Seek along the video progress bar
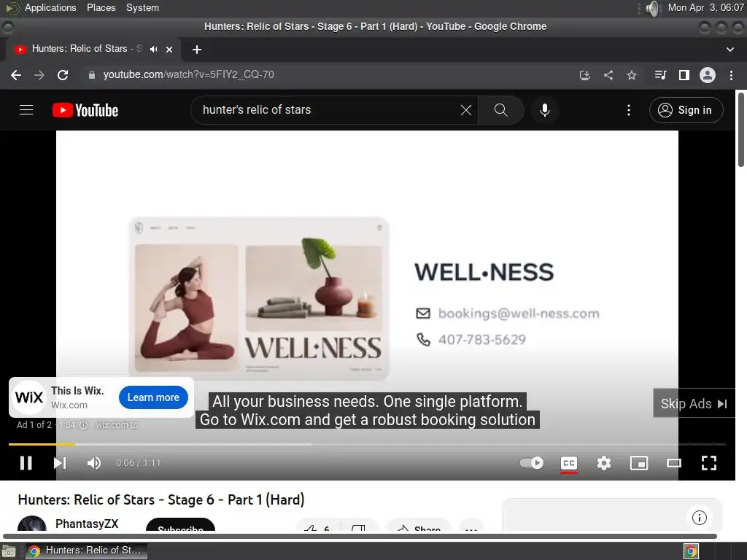Screen dimensions: 747x560 pos(367,444)
